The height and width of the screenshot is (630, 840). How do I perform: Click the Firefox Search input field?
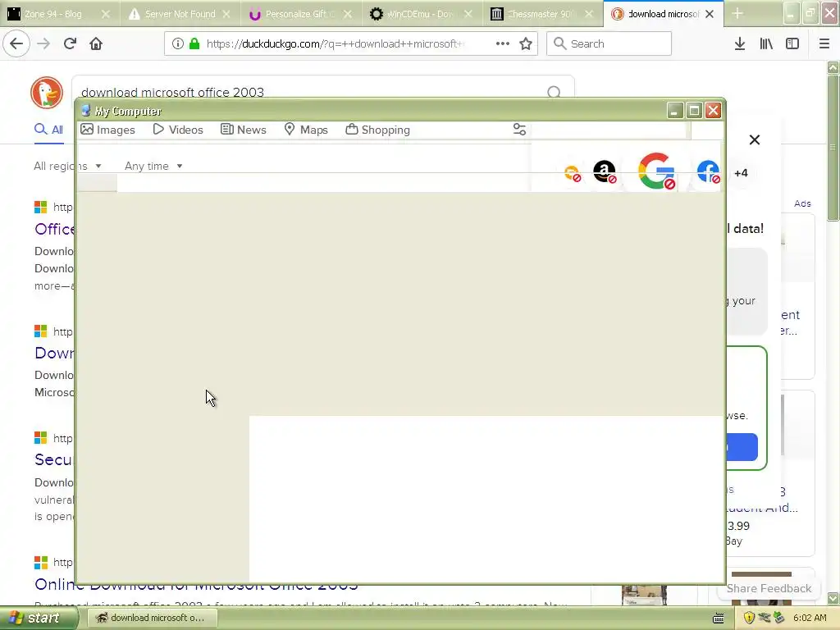(609, 43)
